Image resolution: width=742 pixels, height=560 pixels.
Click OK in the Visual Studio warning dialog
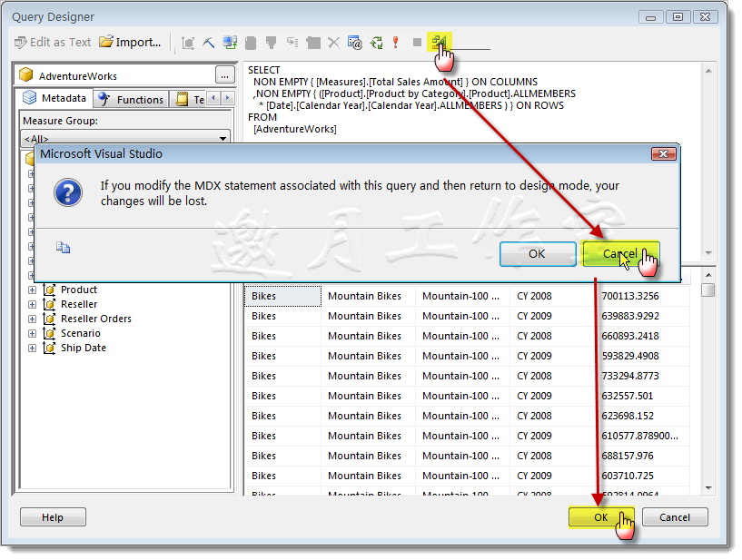[538, 254]
